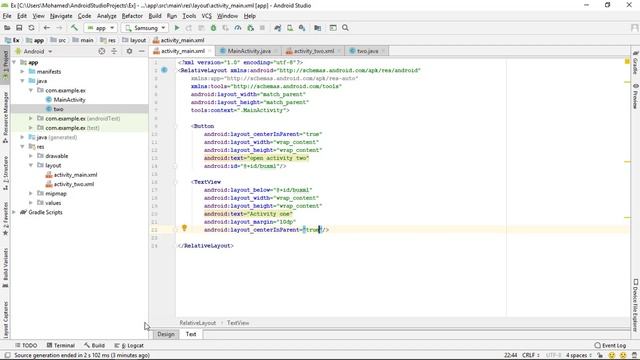Screen dimensions: 640x360
Task: Click the Open folder toolbar icon
Action: (x=7, y=28)
